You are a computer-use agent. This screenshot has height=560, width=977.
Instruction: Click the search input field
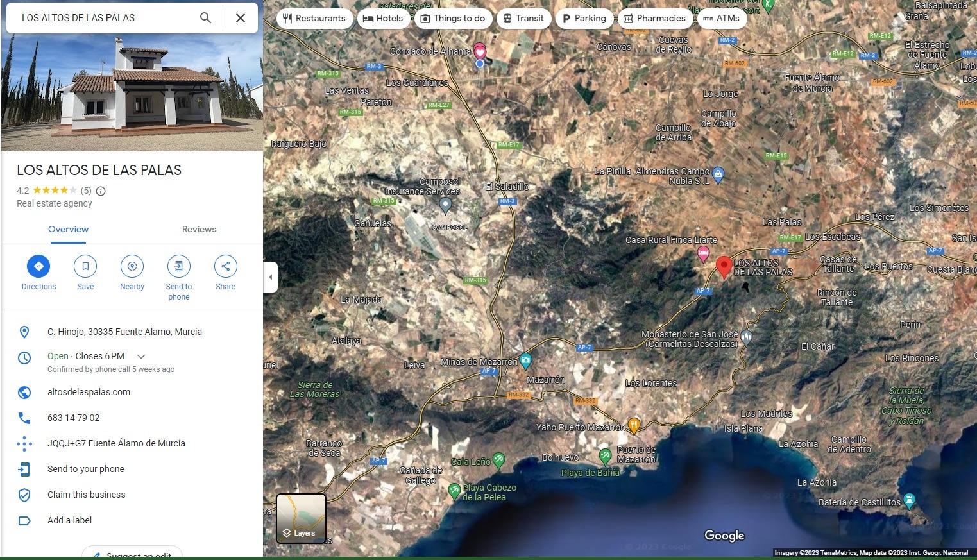(103, 18)
